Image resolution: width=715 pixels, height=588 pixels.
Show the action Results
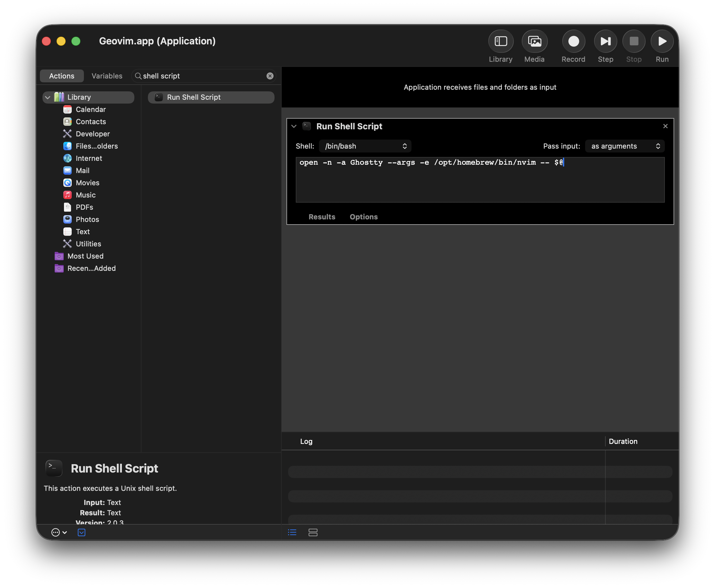321,217
